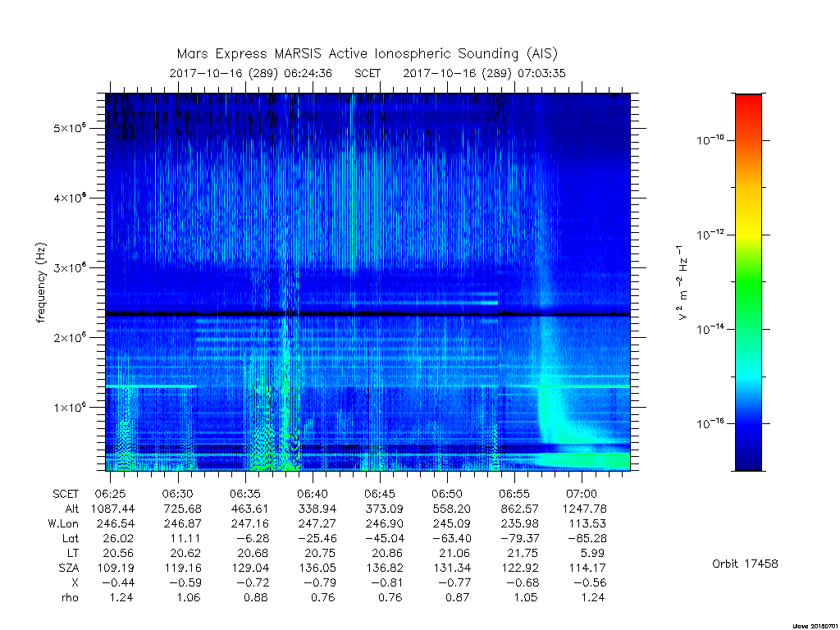Viewport: 840px width, 630px height.
Task: Click the "06:40" time tick label
Action: [x=313, y=494]
